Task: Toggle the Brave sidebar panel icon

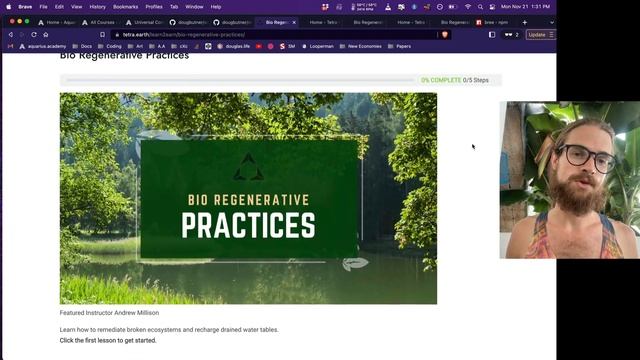Action: pos(492,35)
